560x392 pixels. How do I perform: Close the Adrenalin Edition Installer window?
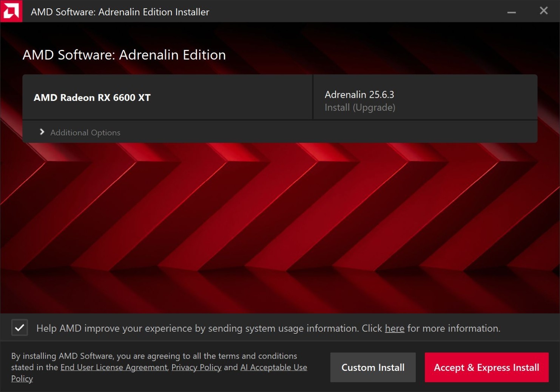coord(543,11)
